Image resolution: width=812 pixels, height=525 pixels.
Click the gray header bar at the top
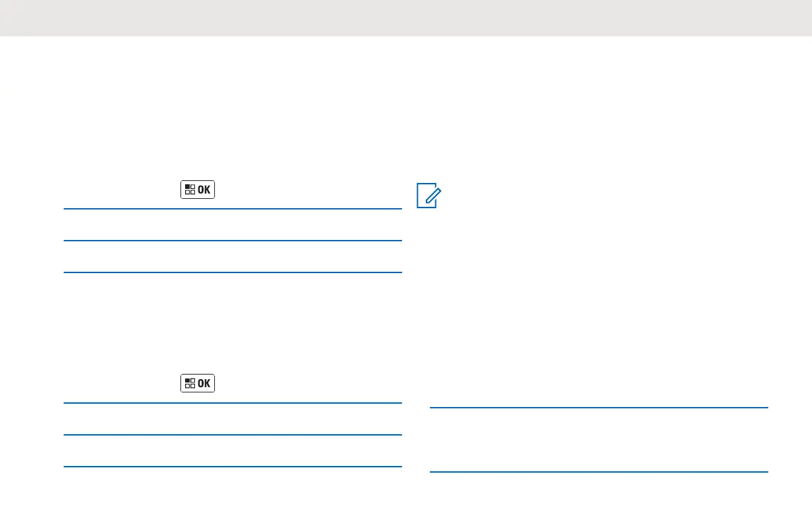[x=406, y=17]
